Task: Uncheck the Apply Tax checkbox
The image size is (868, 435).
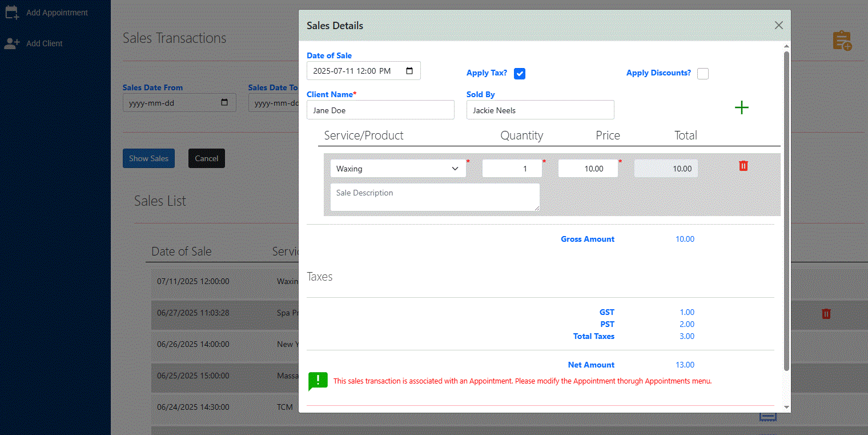Action: coord(519,73)
